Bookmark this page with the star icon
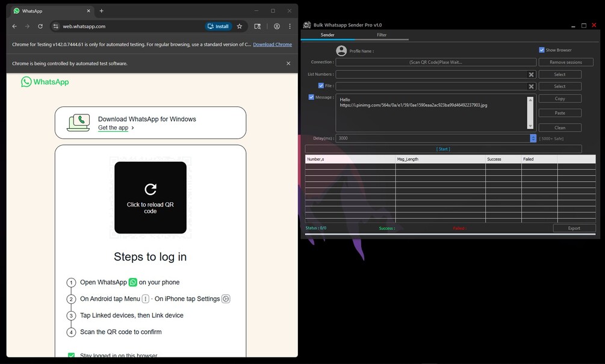Image resolution: width=605 pixels, height=364 pixels. point(239,26)
